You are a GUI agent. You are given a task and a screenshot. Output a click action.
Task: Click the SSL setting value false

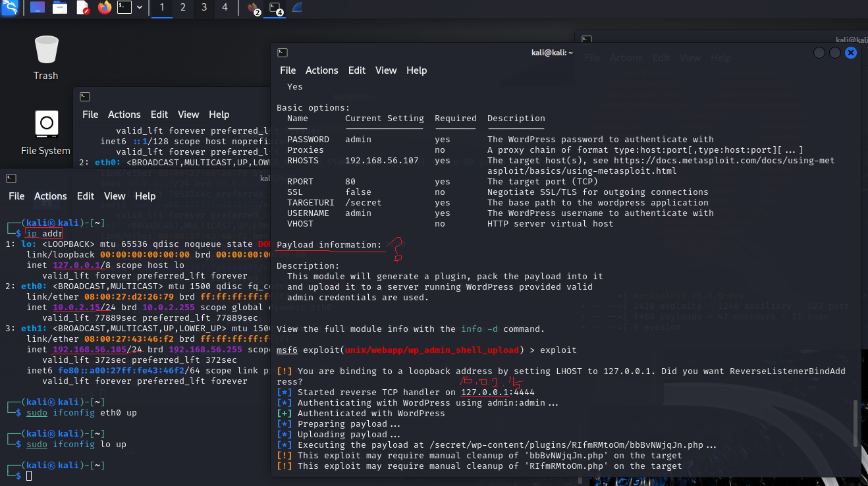pyautogui.click(x=358, y=192)
